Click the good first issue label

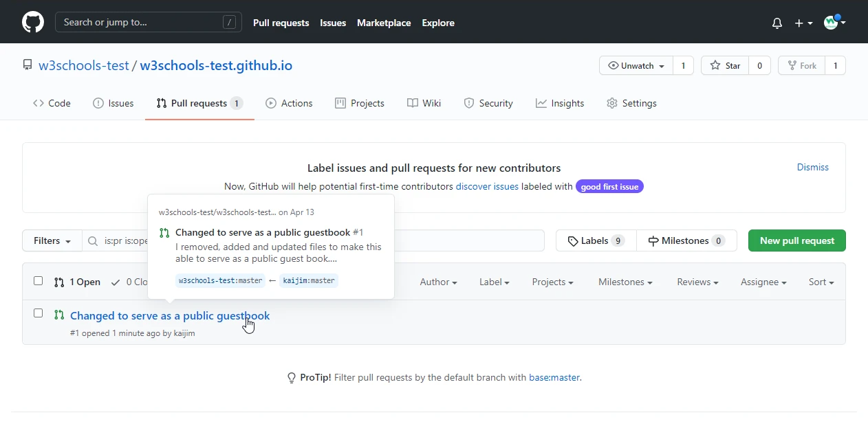609,187
